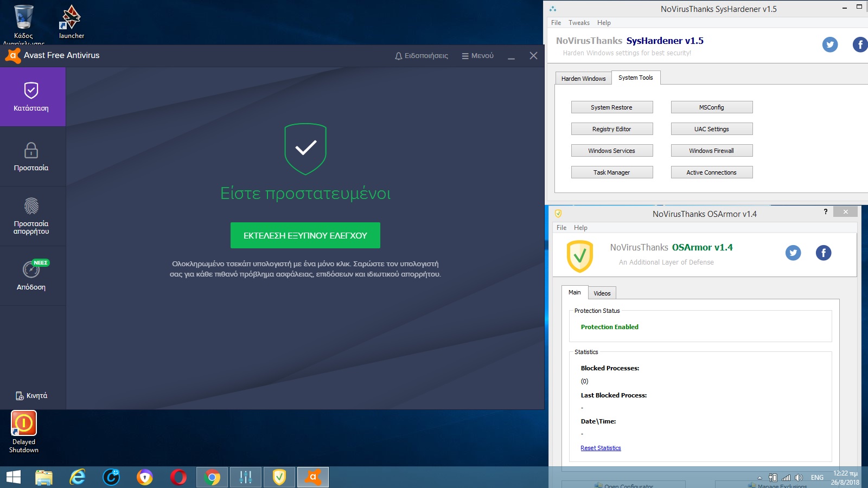Open the network signal tray icon
868x488 pixels.
[786, 478]
